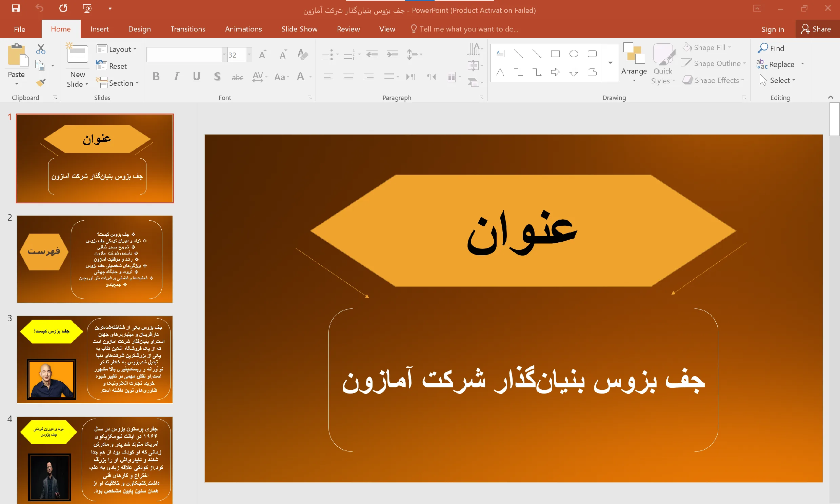Click the Tell me what you want to do box
This screenshot has height=504, width=840.
point(465,29)
